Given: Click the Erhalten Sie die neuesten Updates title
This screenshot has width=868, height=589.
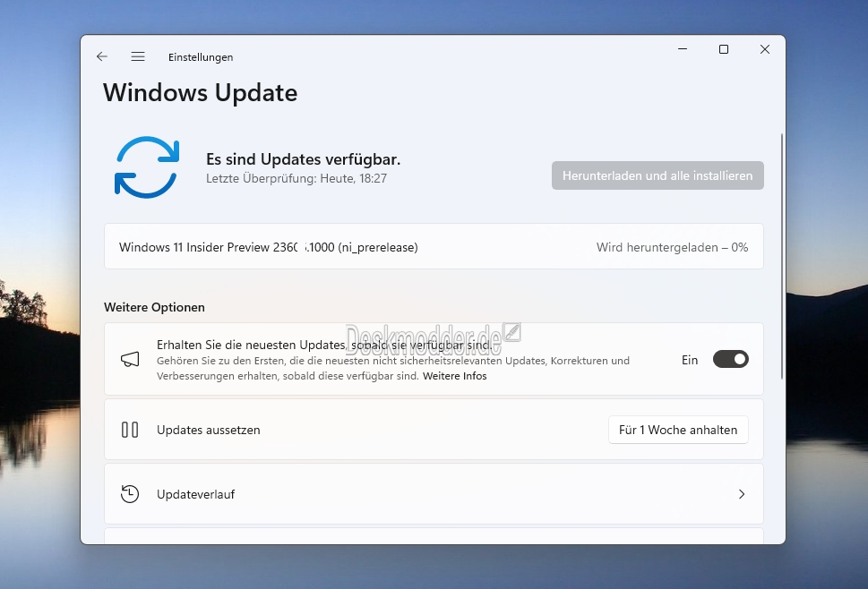Looking at the screenshot, I should (x=324, y=346).
